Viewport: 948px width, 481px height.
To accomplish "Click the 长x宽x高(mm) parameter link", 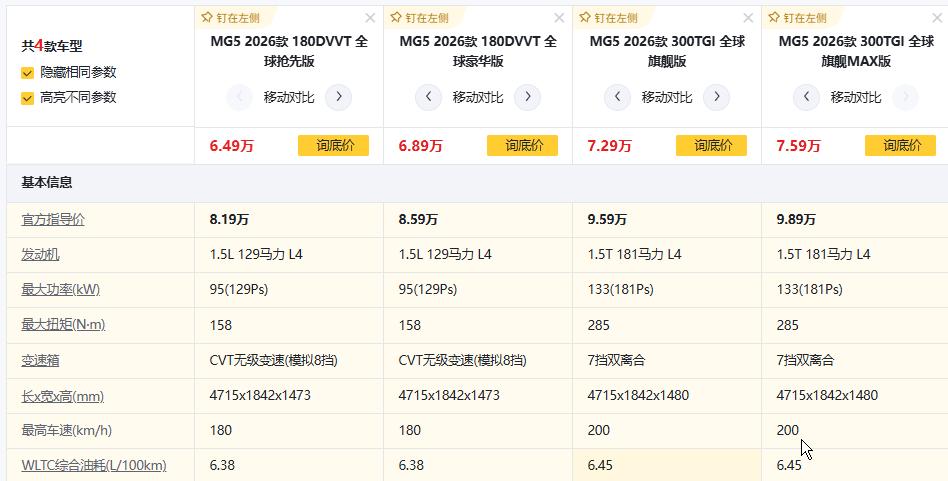I will coord(62,396).
